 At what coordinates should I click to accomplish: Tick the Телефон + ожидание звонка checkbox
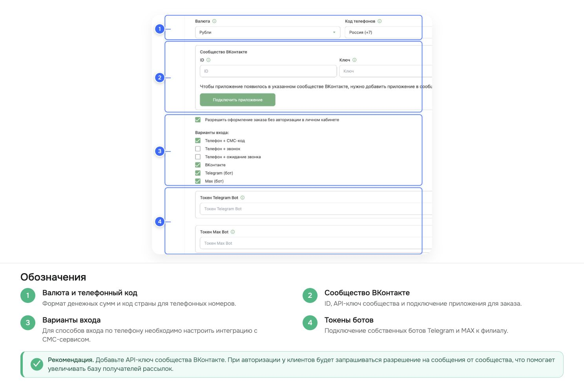click(x=198, y=157)
